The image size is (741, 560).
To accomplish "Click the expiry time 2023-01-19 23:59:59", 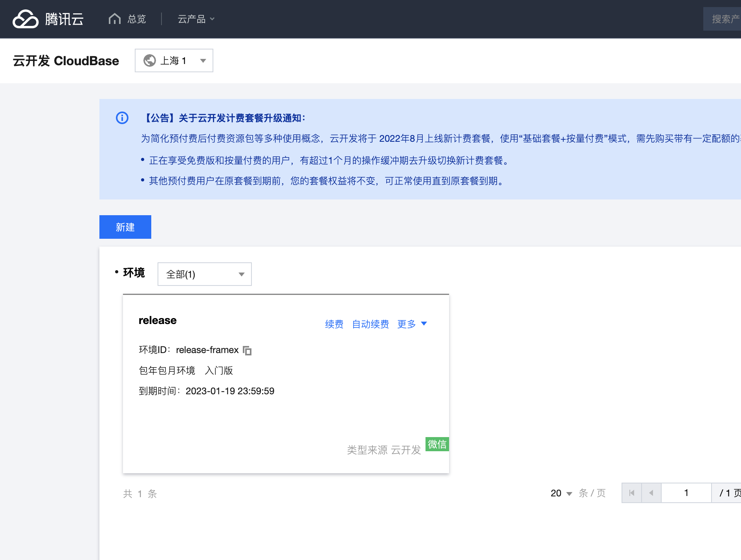I will click(230, 391).
